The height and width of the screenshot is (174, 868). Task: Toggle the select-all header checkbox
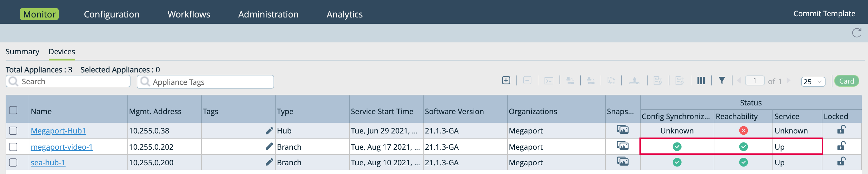(13, 110)
